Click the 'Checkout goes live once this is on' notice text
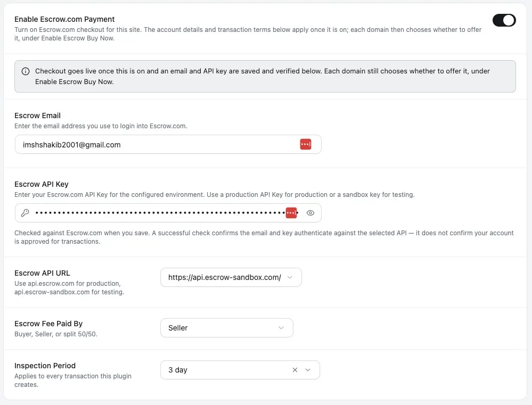This screenshot has width=532, height=405. coord(263,76)
